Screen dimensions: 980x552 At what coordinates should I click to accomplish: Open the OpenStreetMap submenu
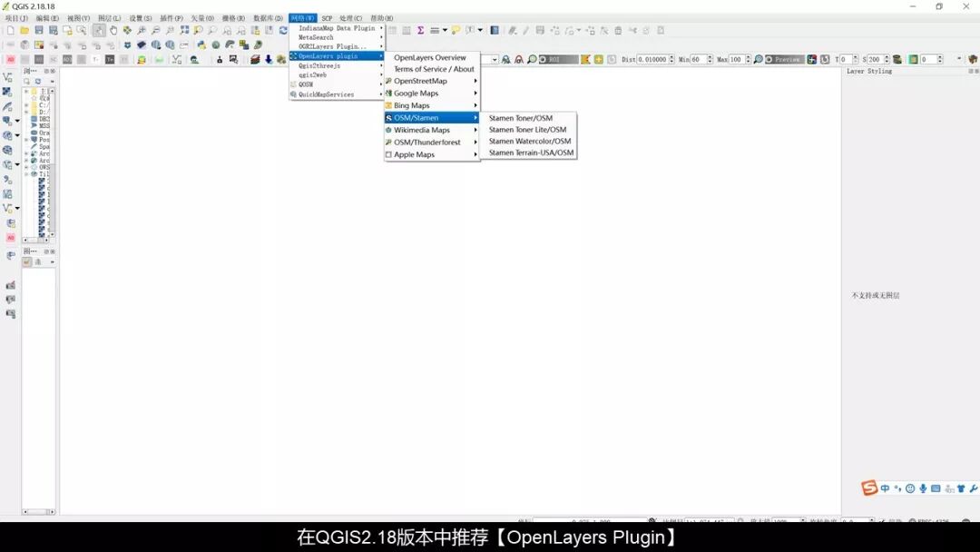click(432, 82)
